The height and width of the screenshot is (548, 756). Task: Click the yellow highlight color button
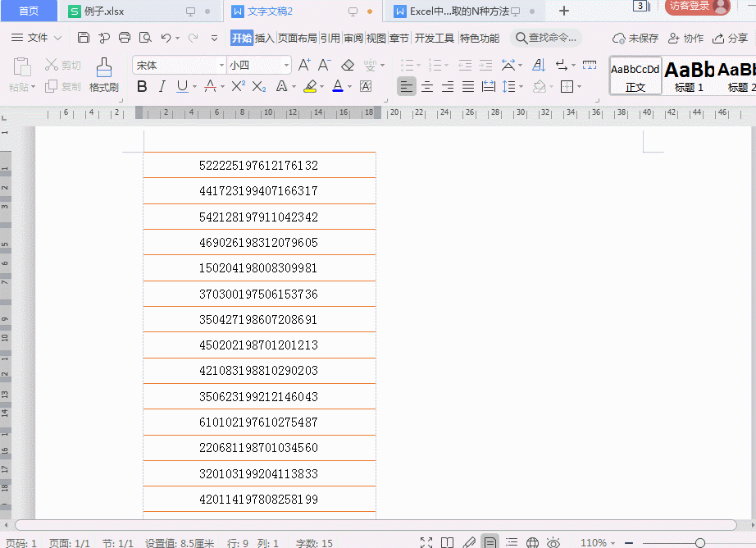tap(310, 86)
